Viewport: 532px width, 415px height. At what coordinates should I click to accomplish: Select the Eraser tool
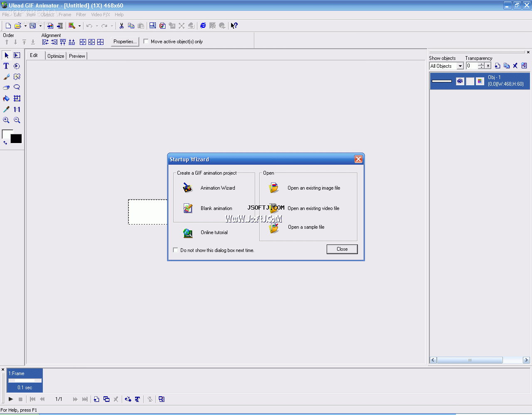click(x=6, y=88)
